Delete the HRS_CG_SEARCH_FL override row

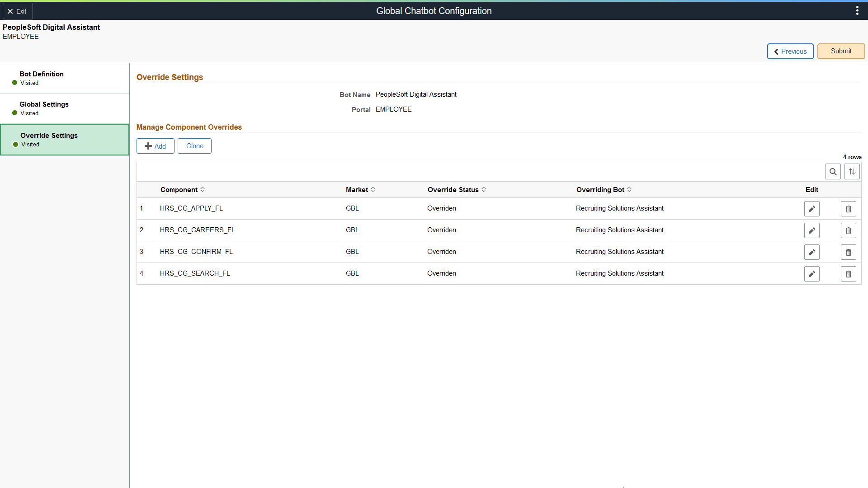pos(848,273)
